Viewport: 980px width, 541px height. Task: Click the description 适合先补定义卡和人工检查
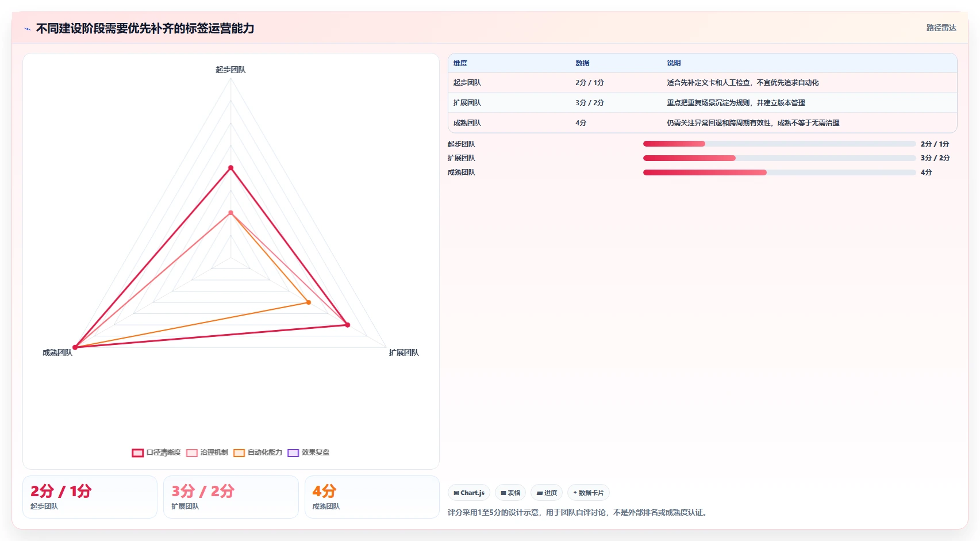(x=743, y=83)
